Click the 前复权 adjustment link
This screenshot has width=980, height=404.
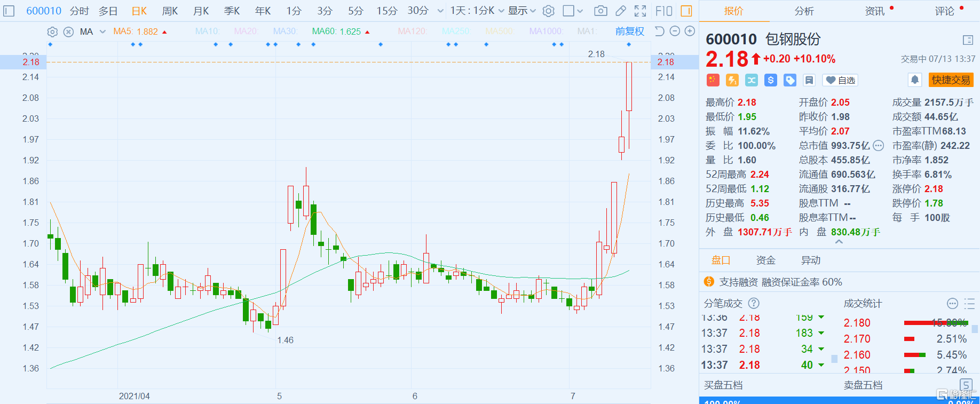pyautogui.click(x=629, y=31)
